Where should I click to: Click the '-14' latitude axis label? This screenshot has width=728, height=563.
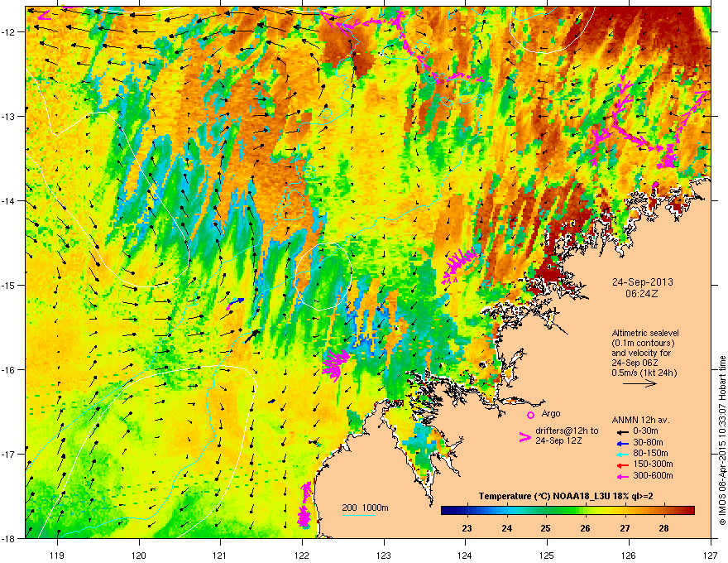(8, 200)
